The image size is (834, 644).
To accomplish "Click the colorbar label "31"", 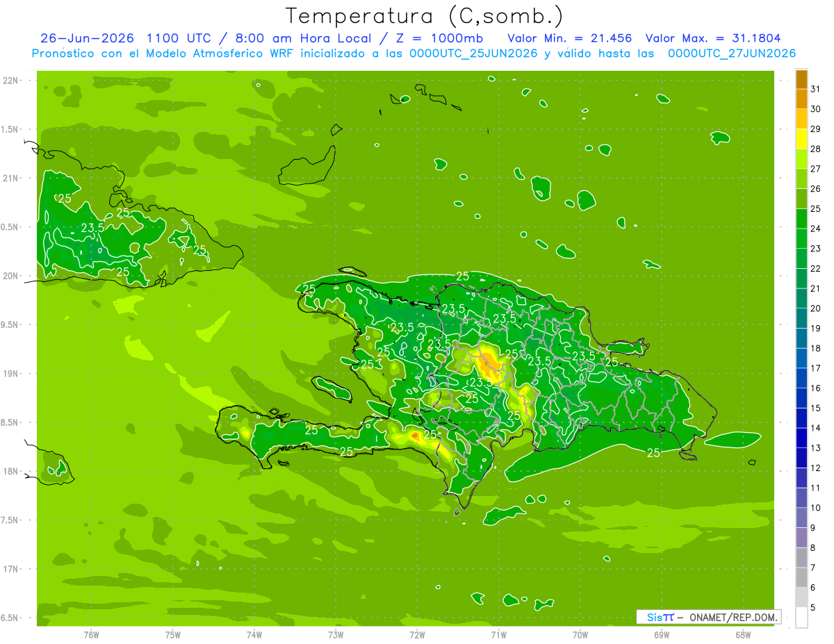I will 815,89.
